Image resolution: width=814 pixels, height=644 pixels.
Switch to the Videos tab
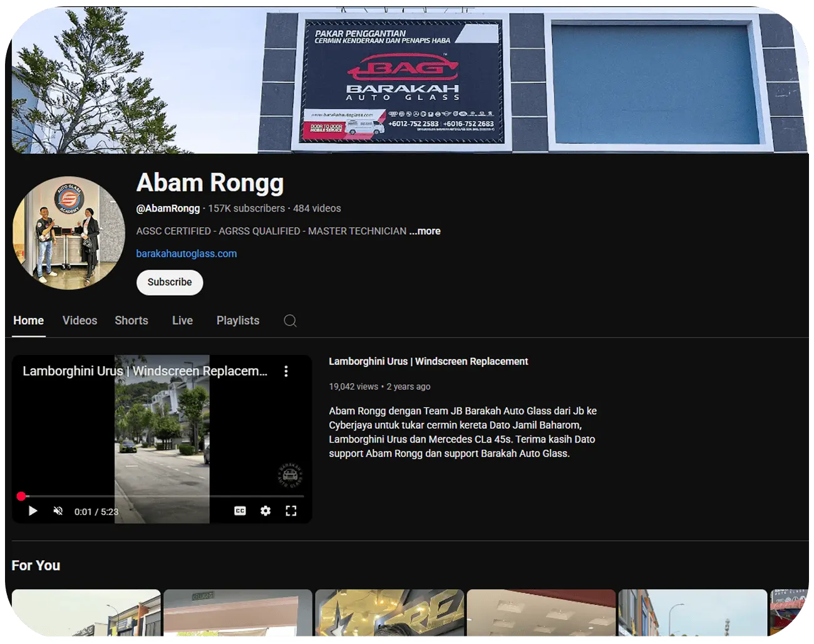[x=80, y=320]
